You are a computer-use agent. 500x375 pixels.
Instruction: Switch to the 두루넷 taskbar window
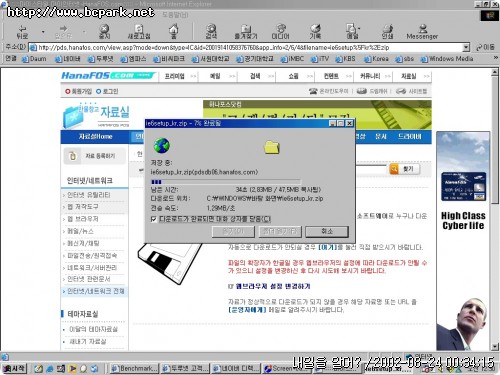(x=185, y=368)
